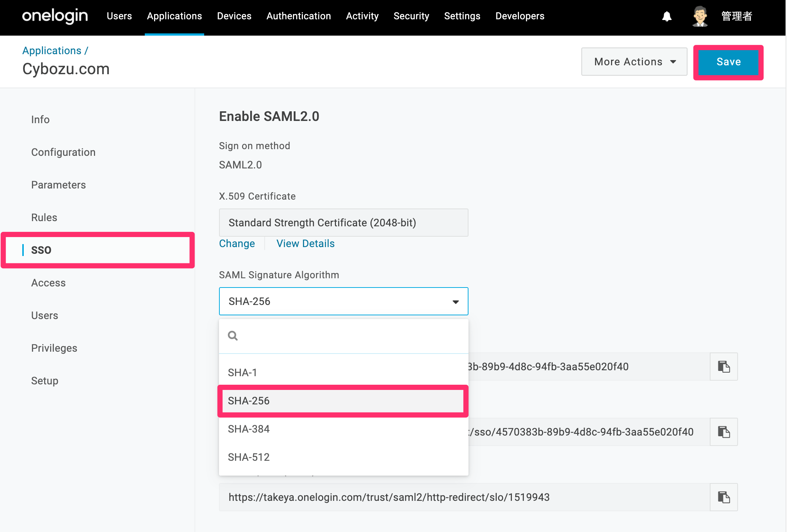Open the Activity menu
The width and height of the screenshot is (787, 532).
362,16
